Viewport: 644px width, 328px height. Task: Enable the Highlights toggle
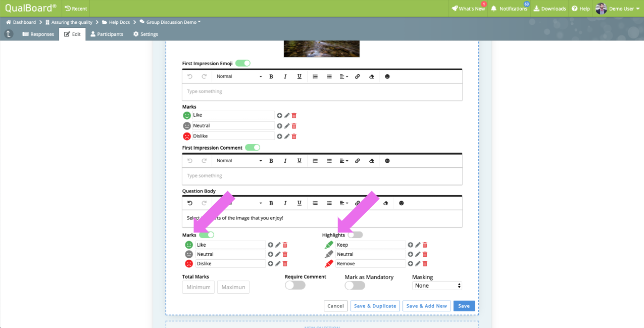pos(355,235)
